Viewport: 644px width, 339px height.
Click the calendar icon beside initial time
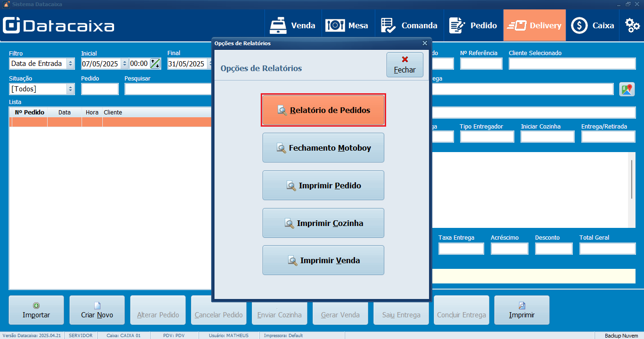coord(155,64)
